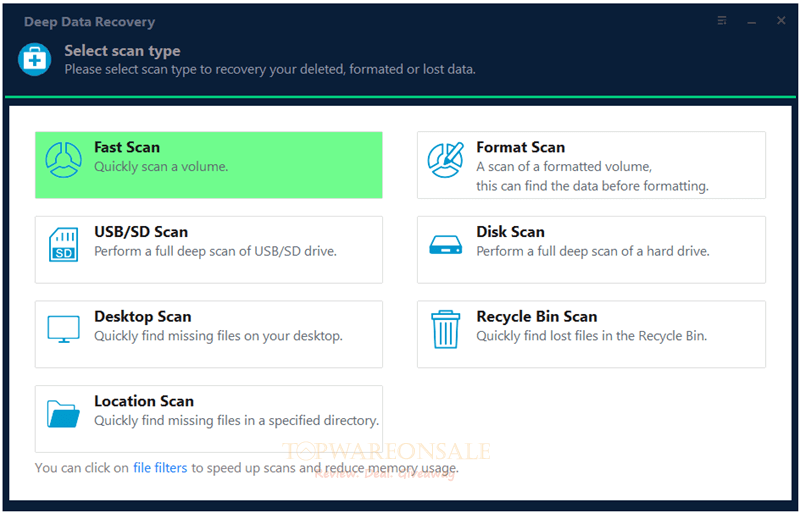The image size is (800, 513).
Task: Click 'A scan of a formatted volume,' text
Action: click(x=564, y=166)
